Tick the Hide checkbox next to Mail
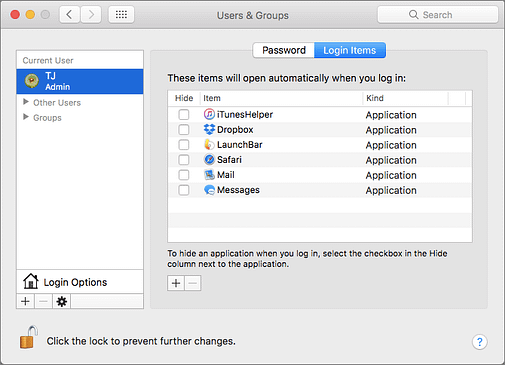 coord(184,175)
